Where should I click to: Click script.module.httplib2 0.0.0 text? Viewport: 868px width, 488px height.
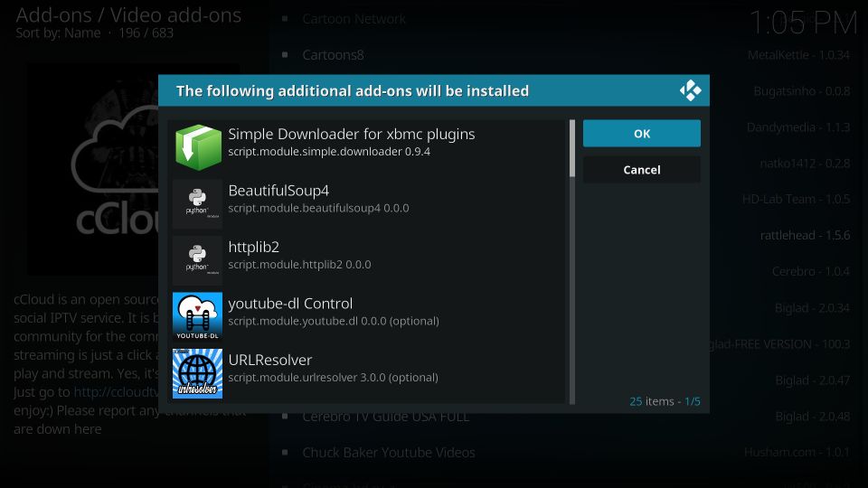click(299, 265)
